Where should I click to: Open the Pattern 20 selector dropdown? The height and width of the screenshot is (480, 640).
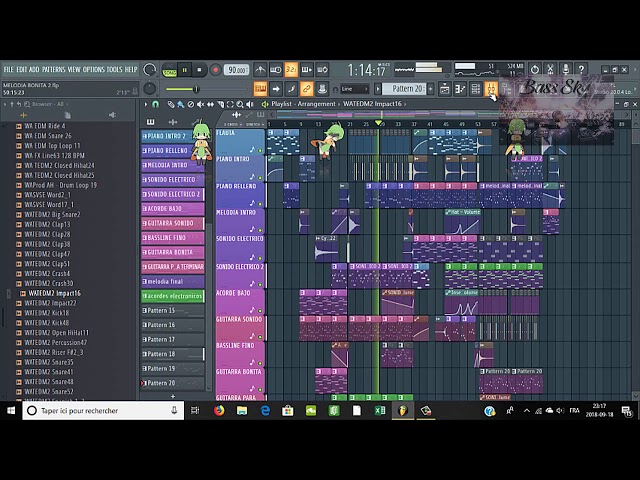click(404, 89)
